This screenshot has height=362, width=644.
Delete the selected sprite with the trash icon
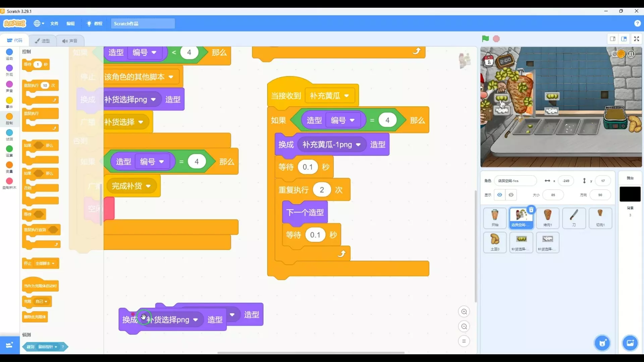531,210
